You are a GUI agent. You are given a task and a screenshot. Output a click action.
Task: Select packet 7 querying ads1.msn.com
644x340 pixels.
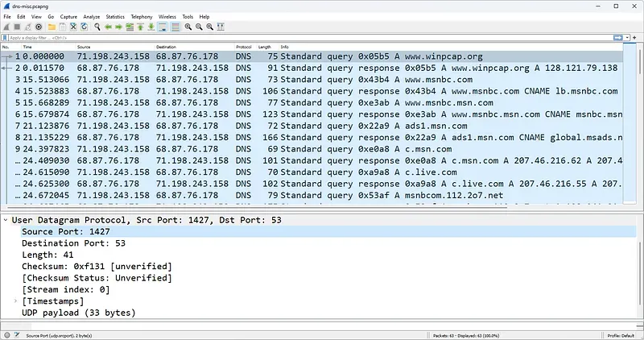[x=312, y=126]
